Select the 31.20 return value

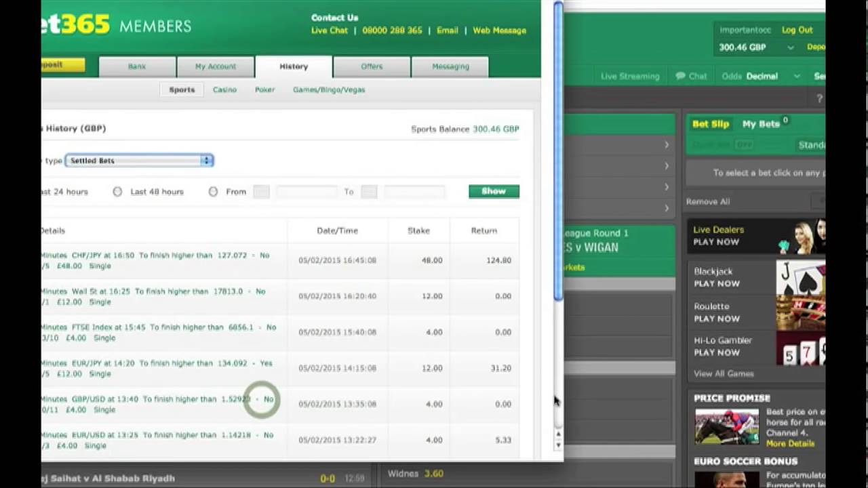[x=500, y=368]
